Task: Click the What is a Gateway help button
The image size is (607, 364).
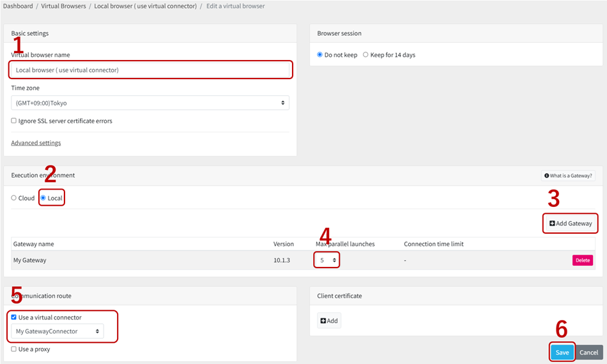Action: pos(568,176)
